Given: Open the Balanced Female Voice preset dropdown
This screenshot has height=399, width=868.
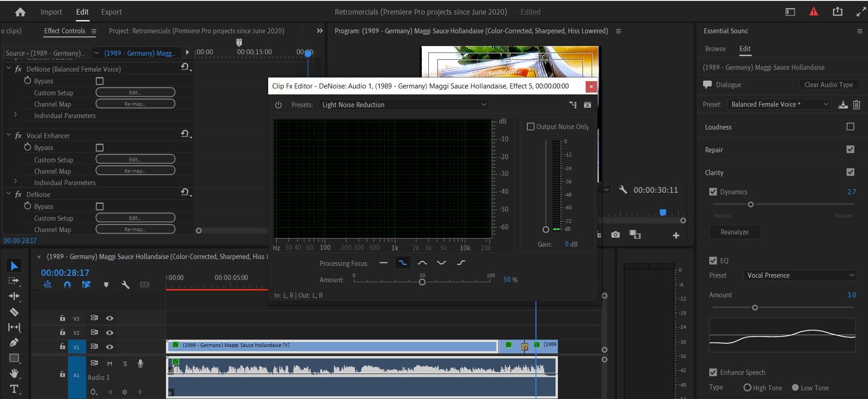Looking at the screenshot, I should pos(779,104).
